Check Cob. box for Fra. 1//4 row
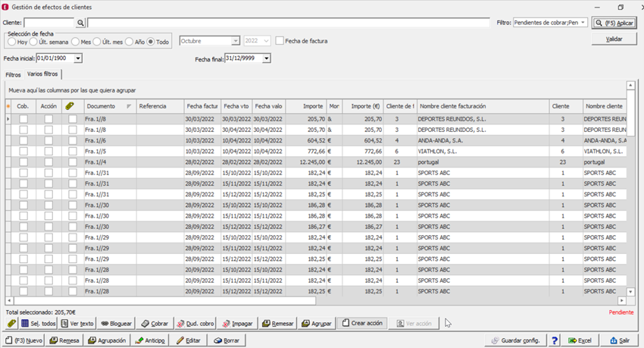 [x=23, y=162]
